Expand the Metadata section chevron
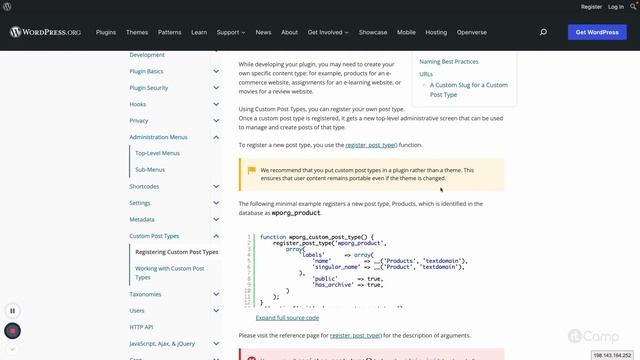Screen dimensions: 640x360 [216, 220]
